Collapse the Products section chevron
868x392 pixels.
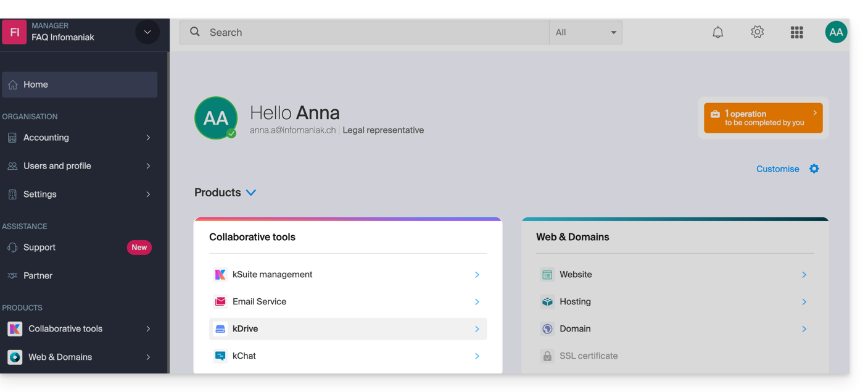[x=251, y=193]
